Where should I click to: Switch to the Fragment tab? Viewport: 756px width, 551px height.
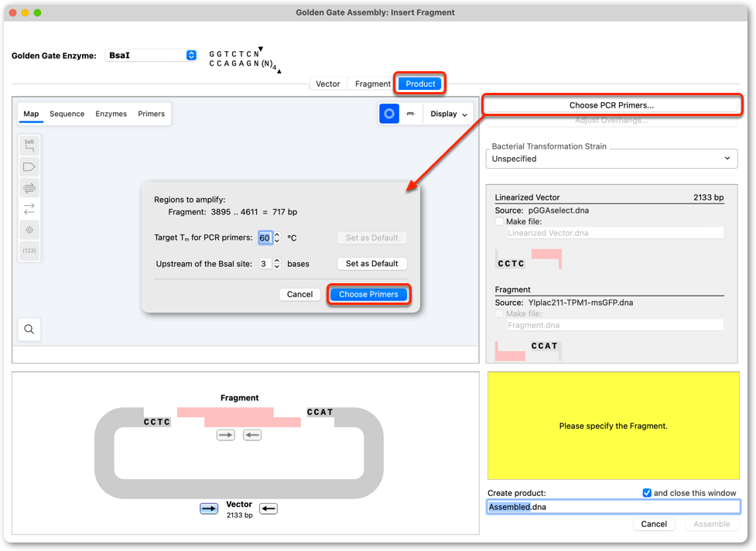pyautogui.click(x=373, y=84)
